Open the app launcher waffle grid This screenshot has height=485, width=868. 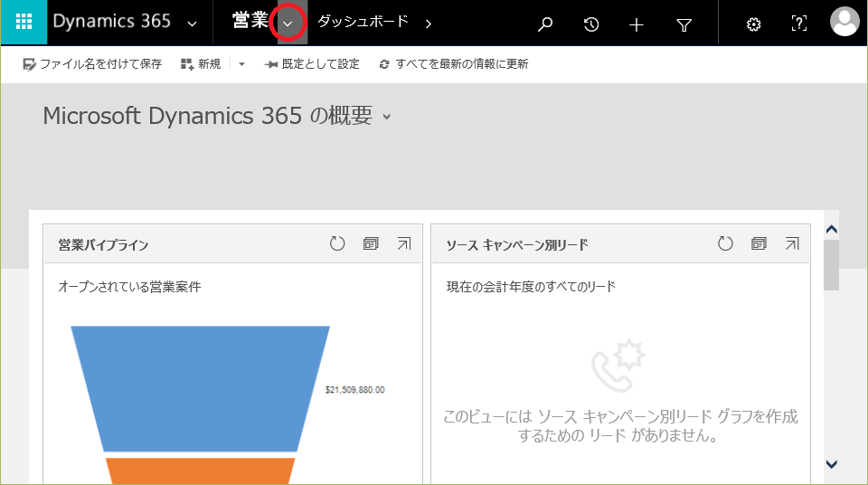pyautogui.click(x=24, y=23)
